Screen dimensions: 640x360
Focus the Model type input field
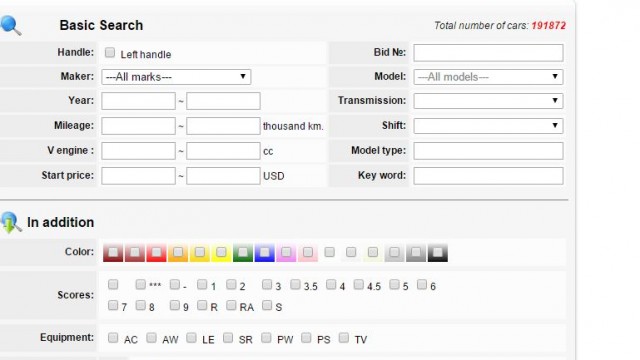tap(488, 151)
